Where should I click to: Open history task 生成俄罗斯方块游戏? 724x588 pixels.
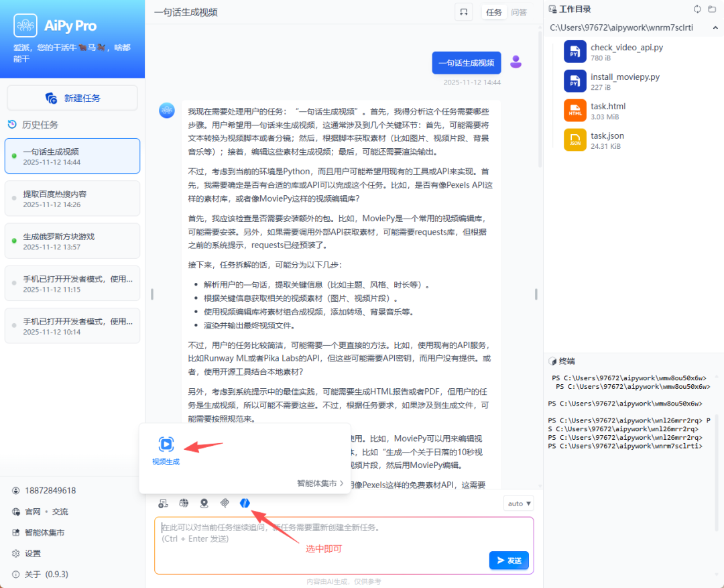click(72, 241)
